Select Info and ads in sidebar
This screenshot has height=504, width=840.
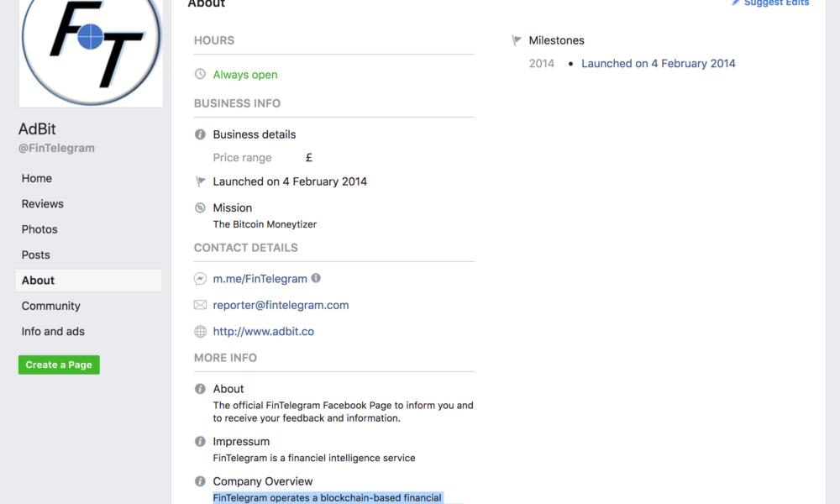click(53, 332)
